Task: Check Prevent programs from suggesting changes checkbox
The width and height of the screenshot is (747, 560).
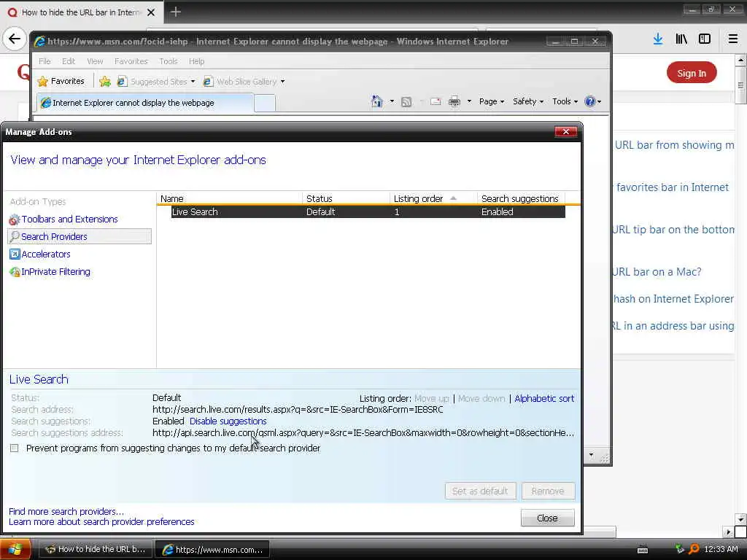Action: tap(15, 448)
